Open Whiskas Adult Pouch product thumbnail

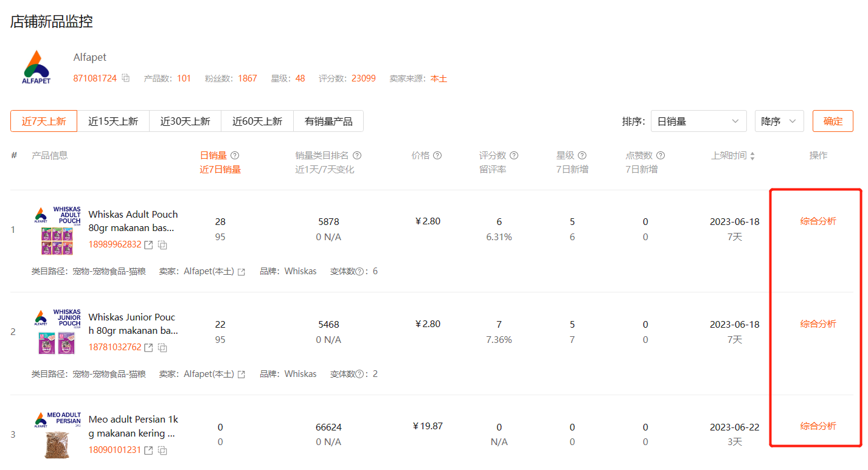coord(57,230)
